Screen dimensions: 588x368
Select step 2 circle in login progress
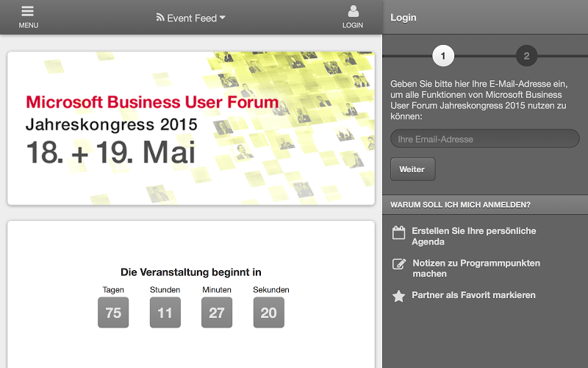[x=526, y=56]
